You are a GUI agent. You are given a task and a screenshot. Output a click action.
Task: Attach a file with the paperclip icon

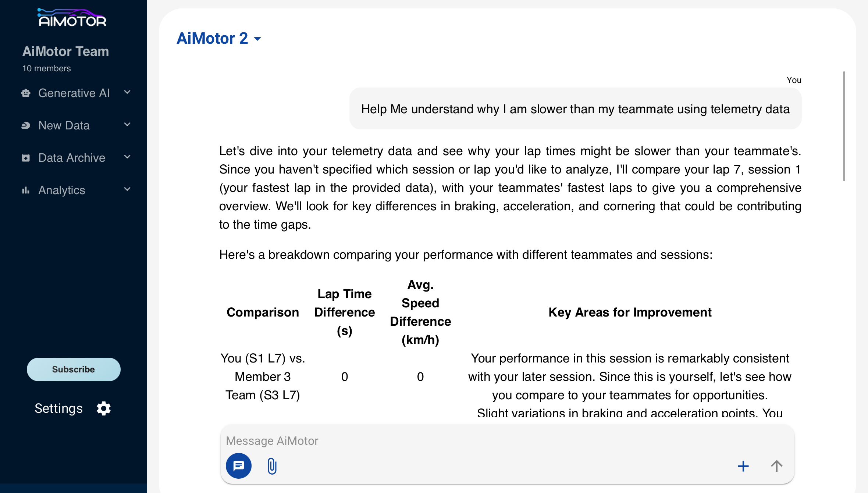[272, 466]
